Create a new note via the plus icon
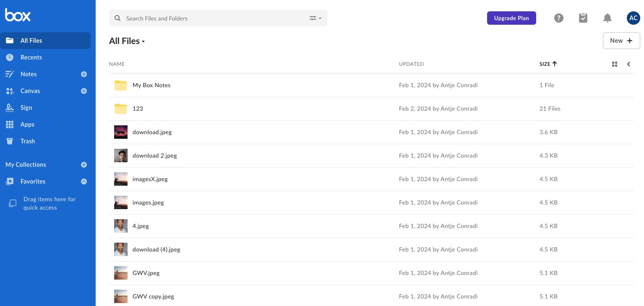The image size is (644, 306). [84, 74]
